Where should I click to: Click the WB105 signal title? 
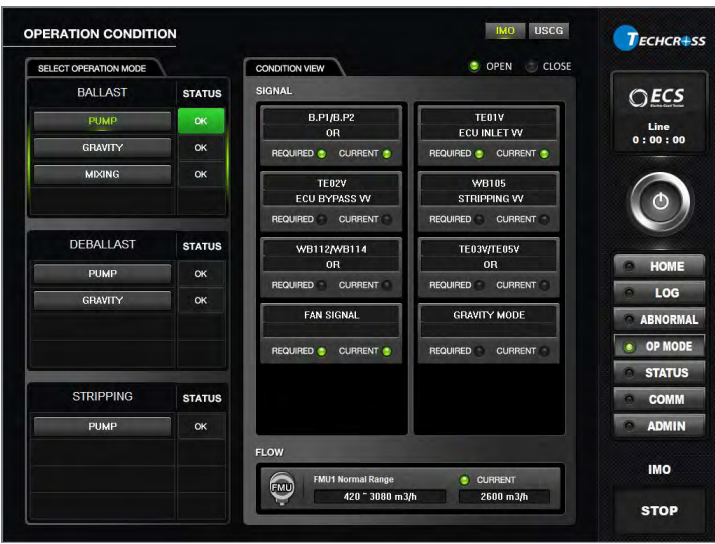(489, 183)
